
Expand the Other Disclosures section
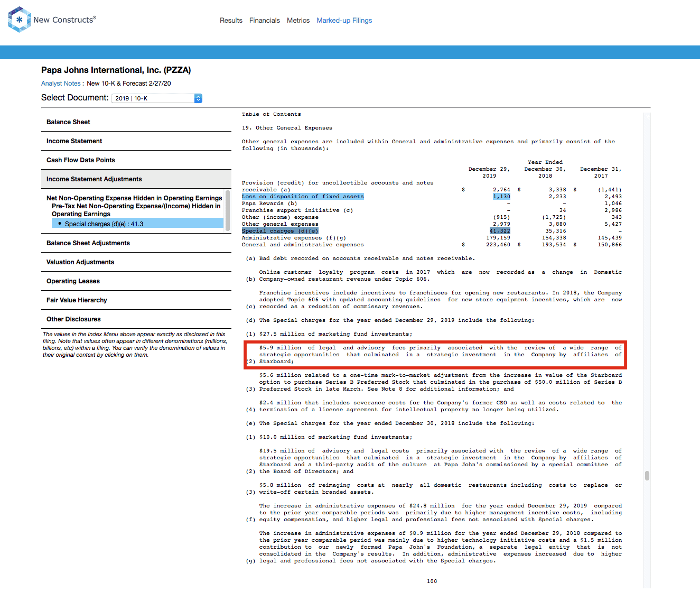click(136, 319)
